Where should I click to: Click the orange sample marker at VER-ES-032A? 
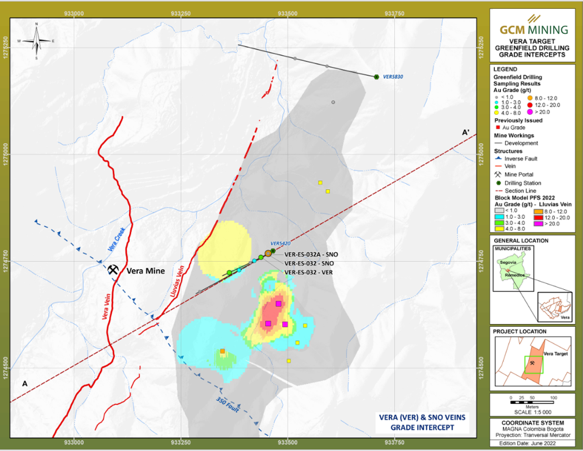click(x=268, y=254)
